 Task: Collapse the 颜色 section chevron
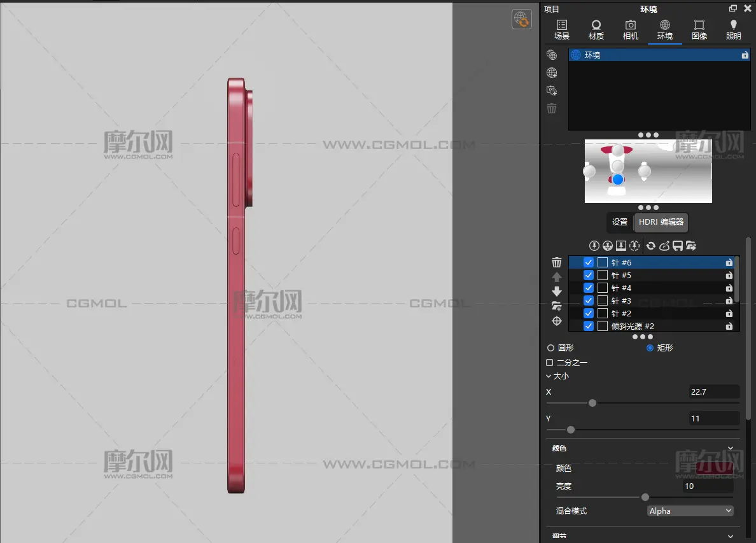pyautogui.click(x=731, y=448)
